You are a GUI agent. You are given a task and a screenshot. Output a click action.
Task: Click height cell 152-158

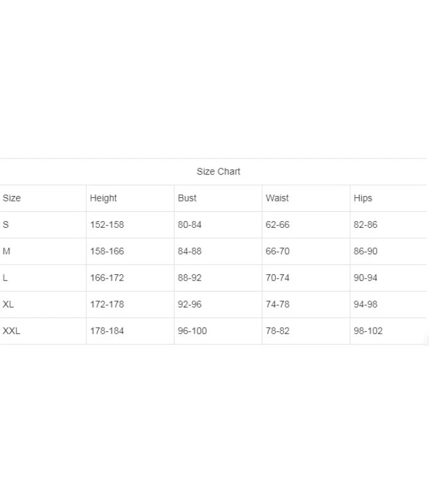[107, 225]
